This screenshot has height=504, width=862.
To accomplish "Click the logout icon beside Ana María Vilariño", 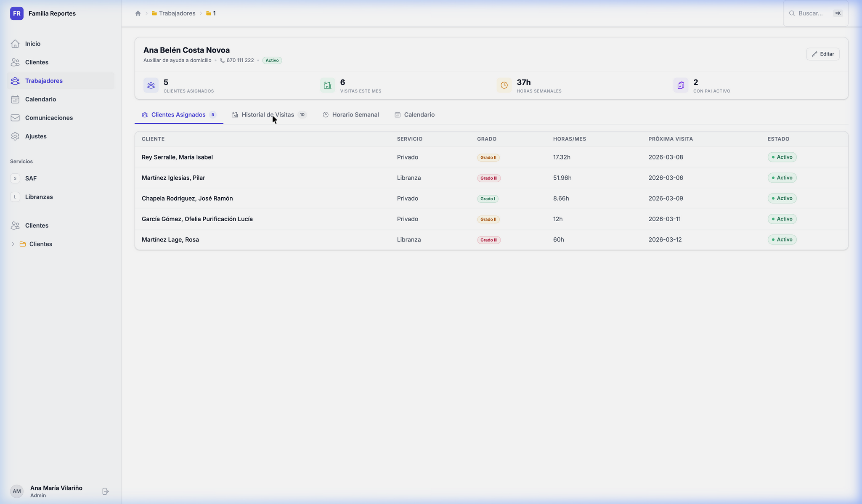I will click(x=106, y=491).
